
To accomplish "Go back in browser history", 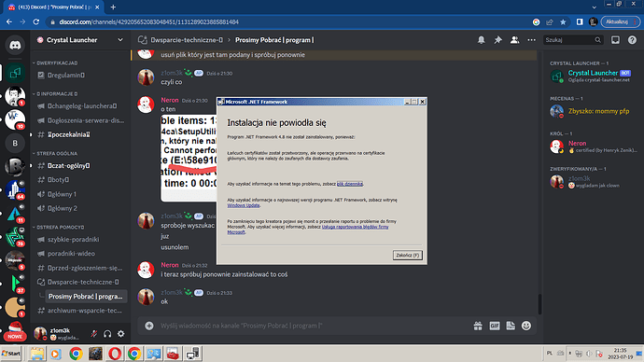I will 9,21.
